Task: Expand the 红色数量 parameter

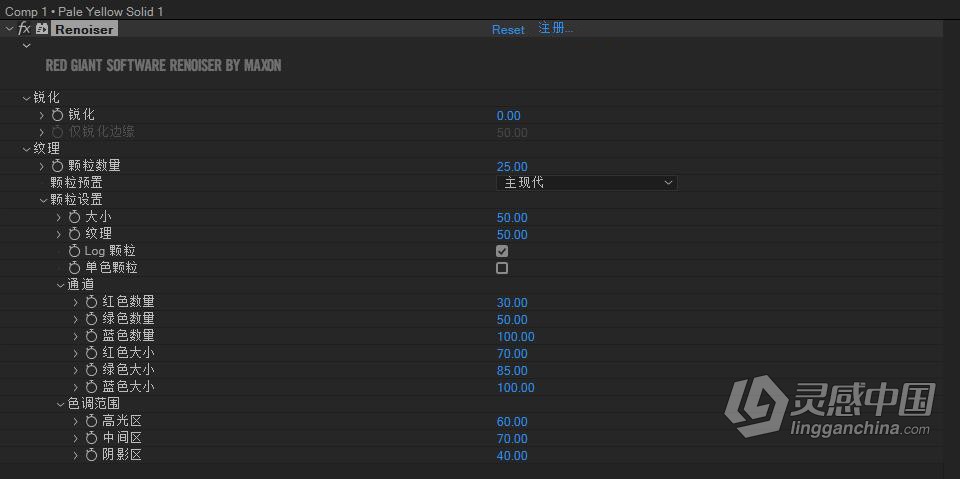Action: (x=76, y=302)
